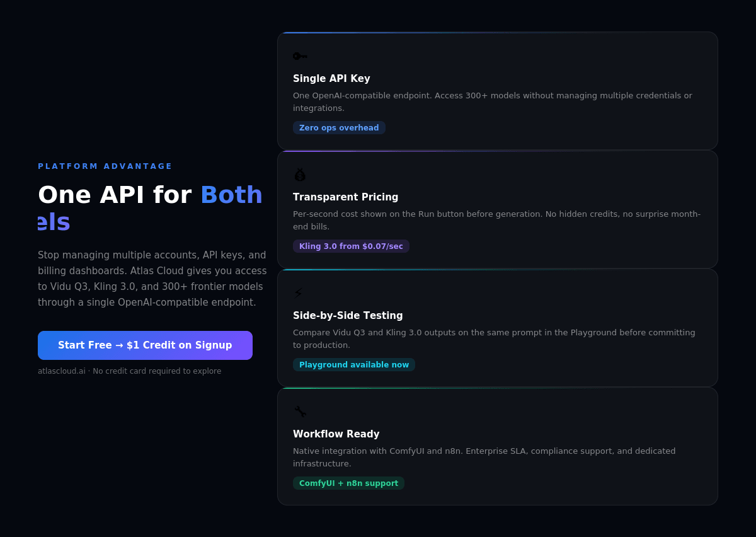Open the atlascloud.ai link text
Viewport: 756px width, 537px height.
click(x=61, y=371)
